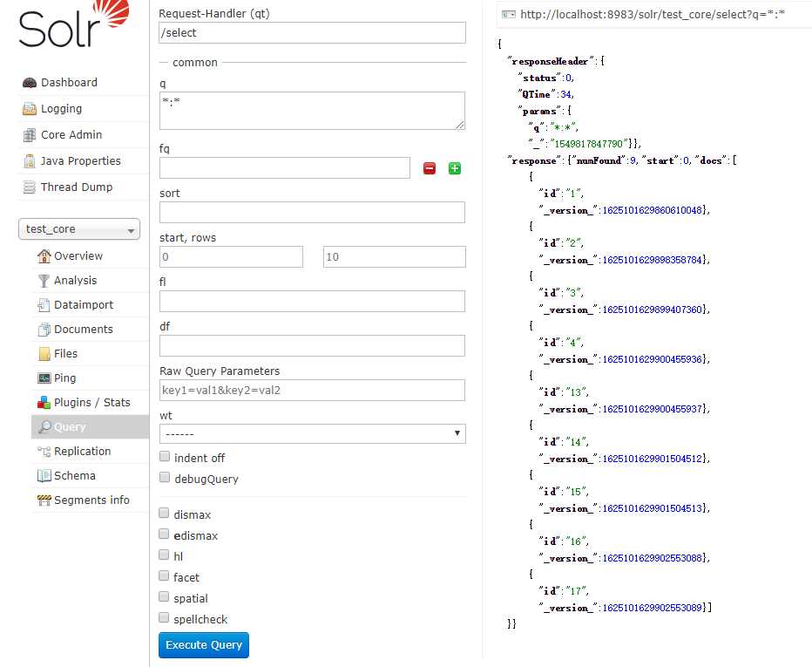Screen dimensions: 812x667
Task: Open the Plugins / Stats link
Action: [x=92, y=403]
